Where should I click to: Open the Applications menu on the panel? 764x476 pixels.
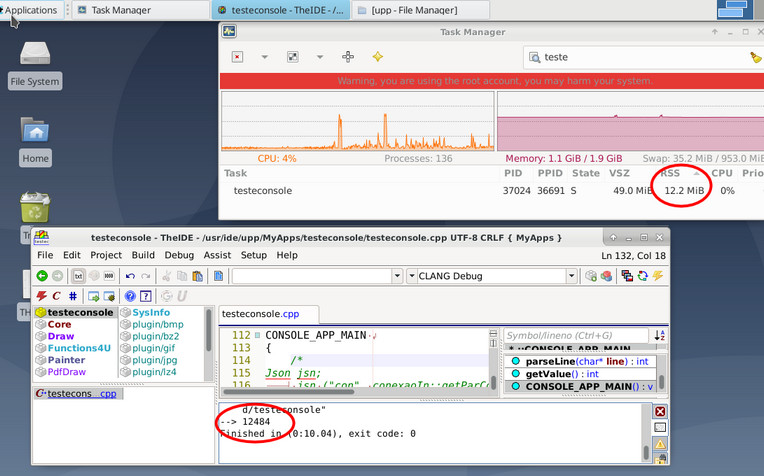coord(31,10)
